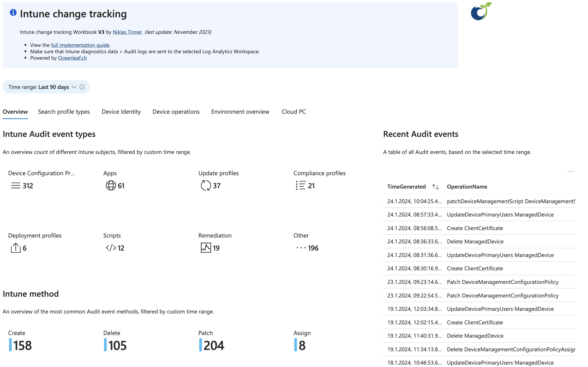588x367 pixels.
Task: Click the code brackets icon for Scripts
Action: click(111, 248)
